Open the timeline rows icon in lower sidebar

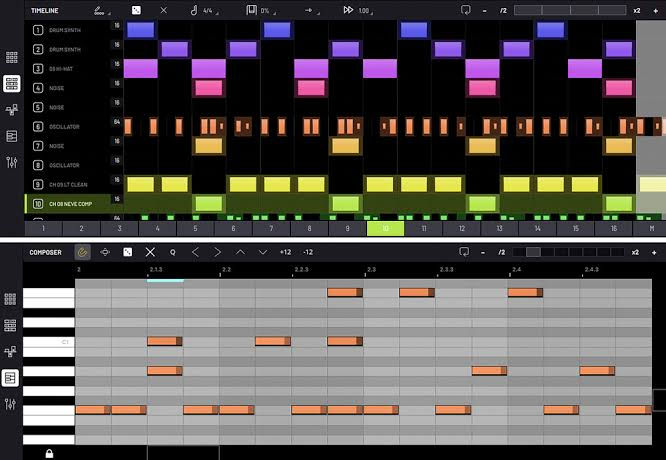[10, 325]
